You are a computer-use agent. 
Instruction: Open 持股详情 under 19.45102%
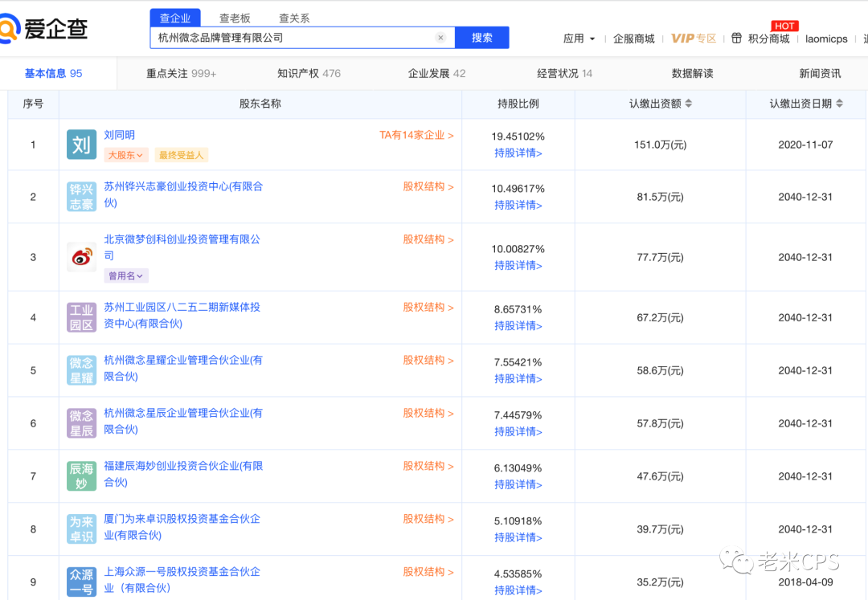click(x=518, y=153)
